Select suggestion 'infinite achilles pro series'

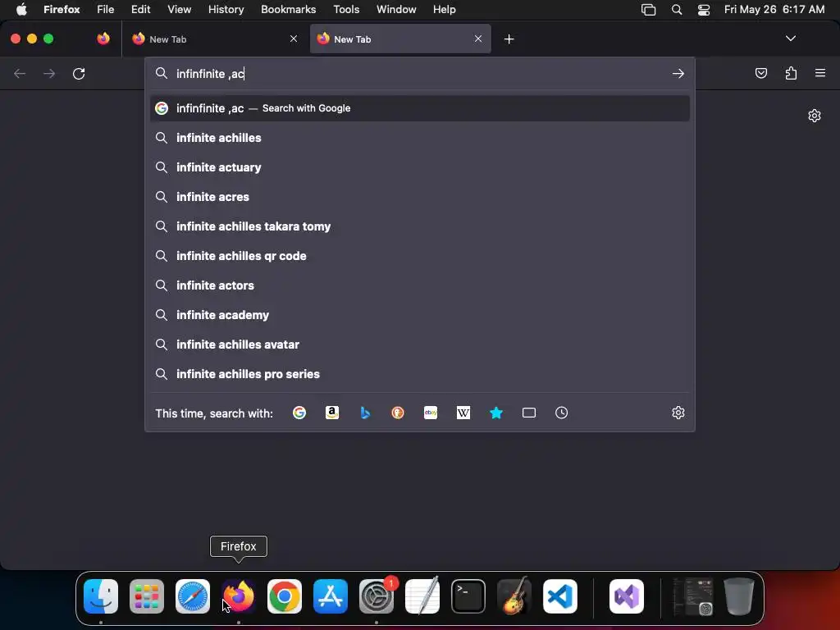[x=419, y=373]
